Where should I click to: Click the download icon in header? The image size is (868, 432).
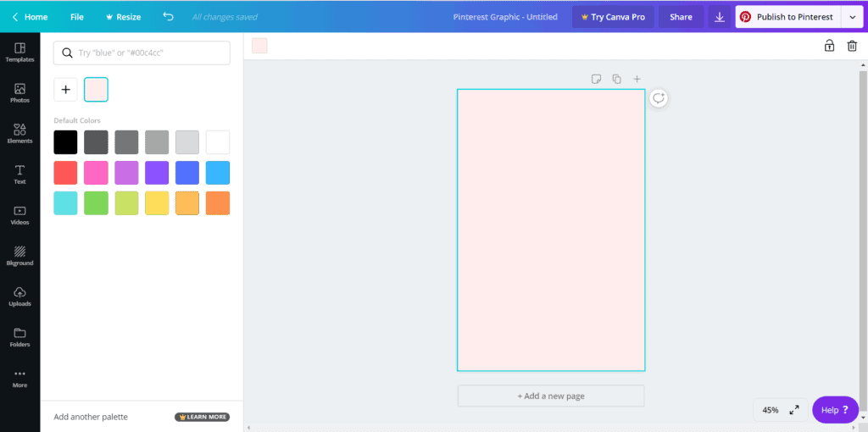(x=719, y=17)
